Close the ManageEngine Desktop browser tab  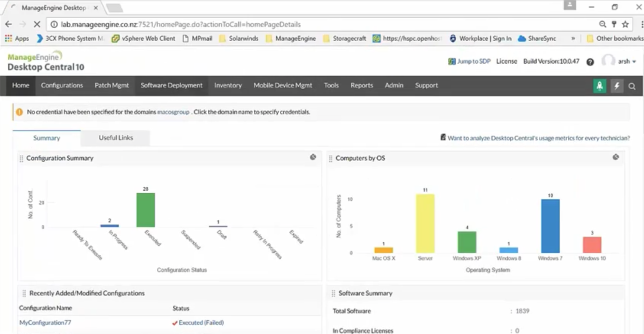click(96, 8)
